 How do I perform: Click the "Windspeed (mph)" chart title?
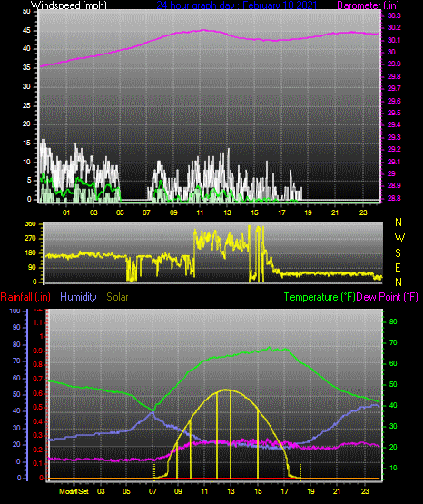tap(68, 5)
